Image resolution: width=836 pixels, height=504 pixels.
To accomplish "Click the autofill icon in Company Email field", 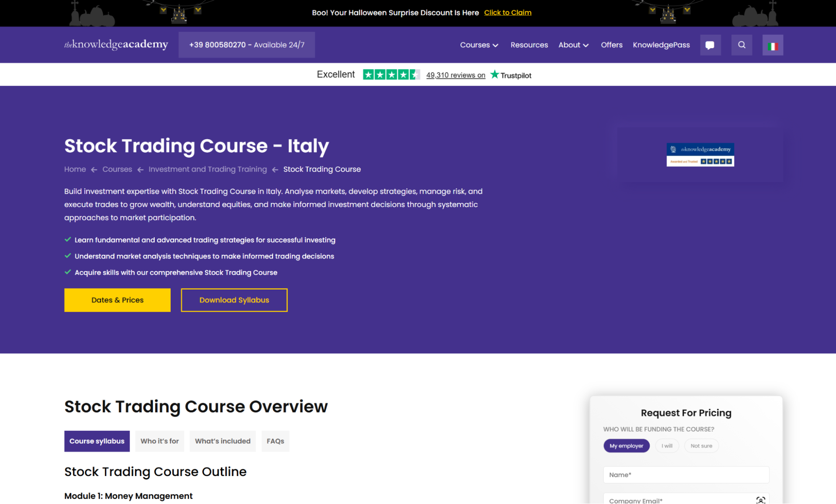I will tap(760, 500).
